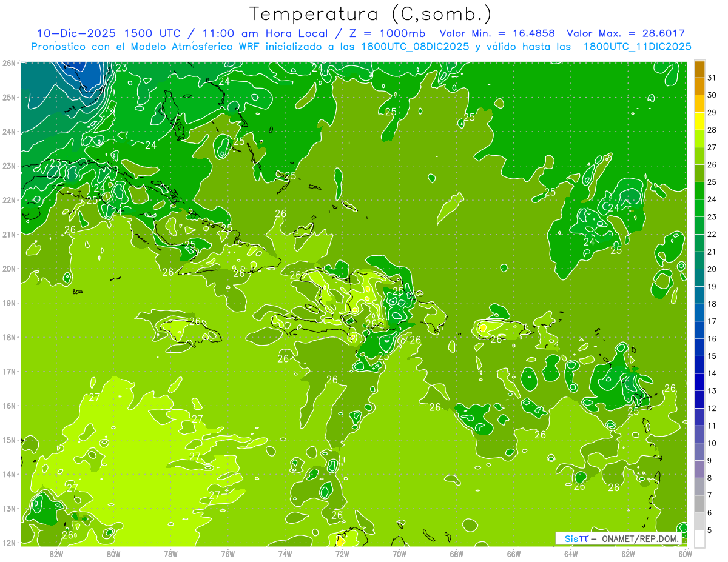Click the '68W' longitude axis label
Screen dimensions: 728x562
[457, 554]
